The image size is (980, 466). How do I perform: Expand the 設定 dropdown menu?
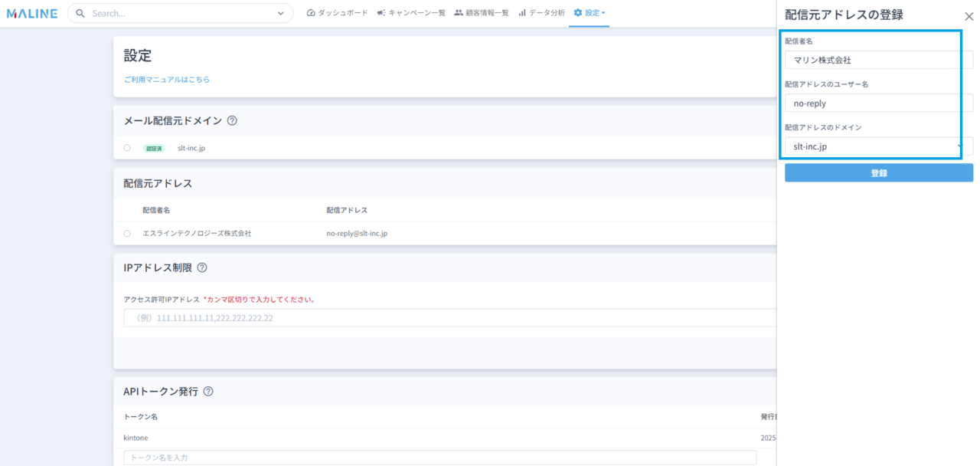coord(589,13)
